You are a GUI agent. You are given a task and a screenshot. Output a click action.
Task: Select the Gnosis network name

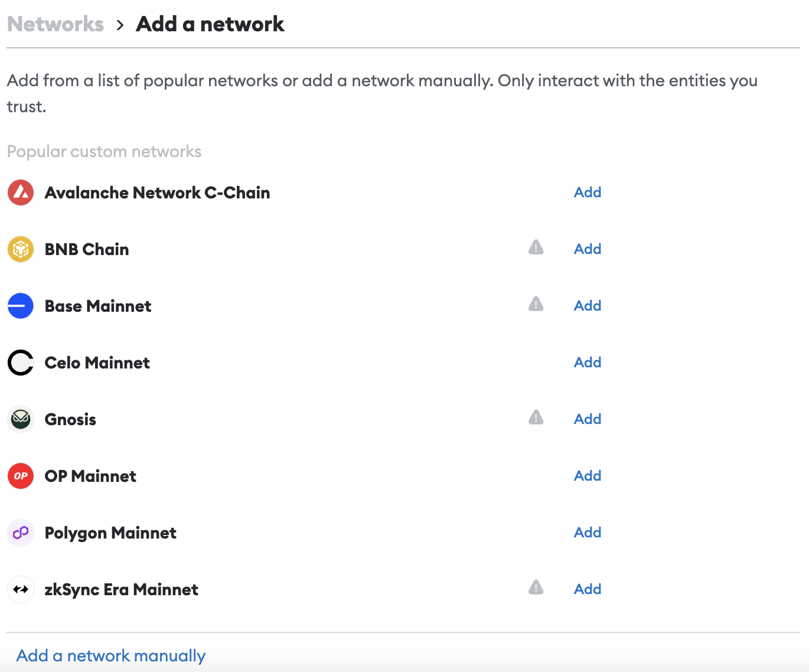click(70, 419)
